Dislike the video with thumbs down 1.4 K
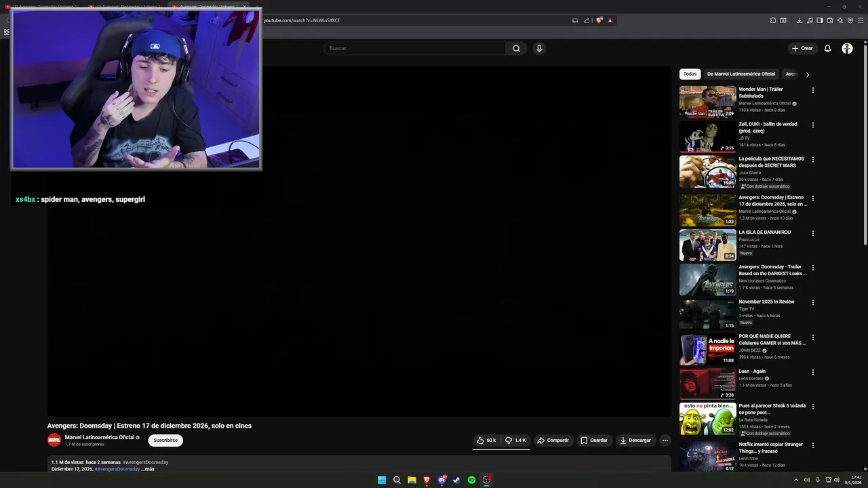This screenshot has width=868, height=488. pos(516,441)
